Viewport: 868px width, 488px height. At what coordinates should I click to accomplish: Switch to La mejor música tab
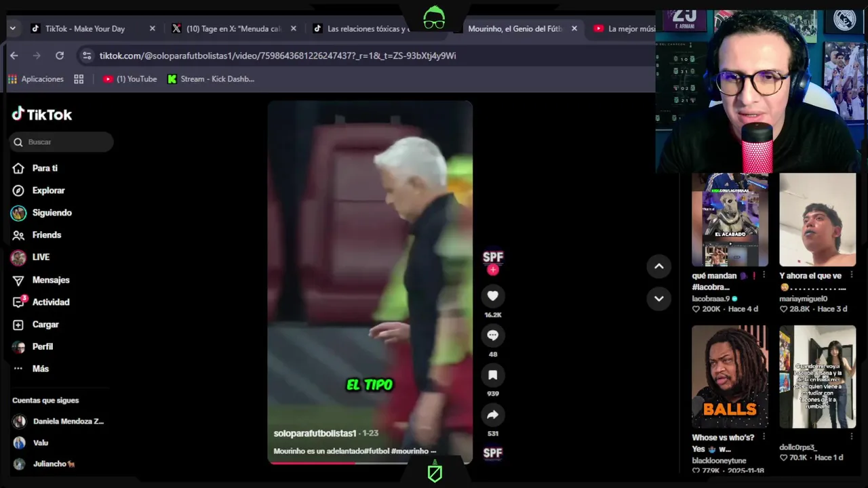pyautogui.click(x=625, y=28)
